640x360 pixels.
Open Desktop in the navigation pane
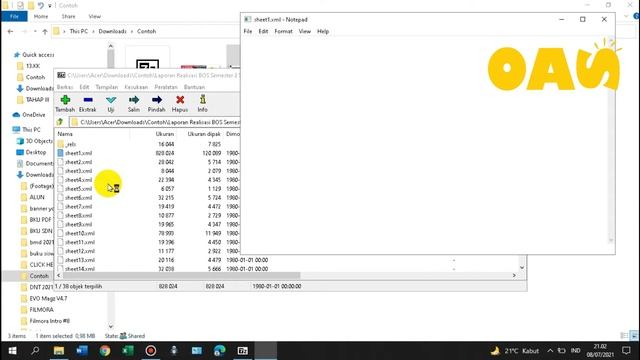pyautogui.click(x=36, y=152)
